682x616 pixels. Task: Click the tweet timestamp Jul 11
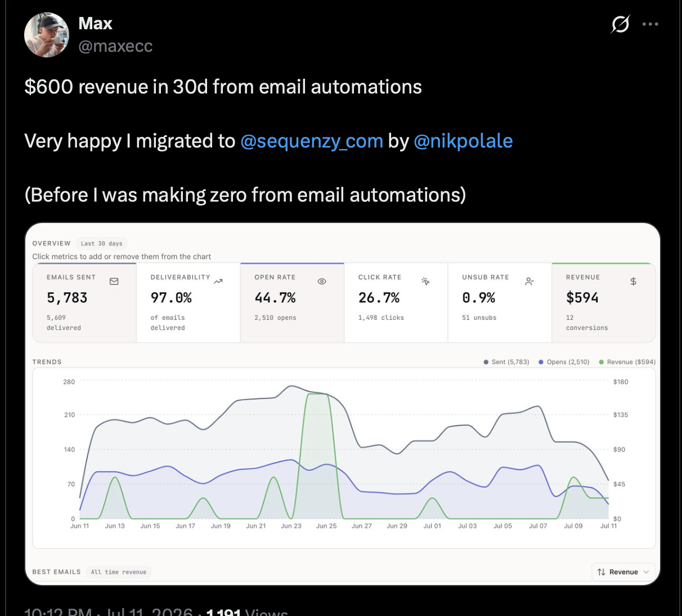(150, 611)
